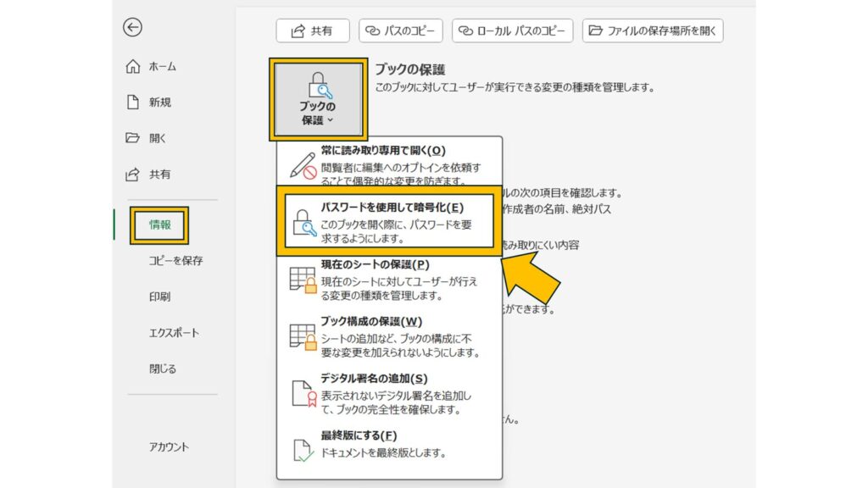Select パスワードを使用して暗号化 from the menu
The height and width of the screenshot is (488, 868).
[390, 220]
